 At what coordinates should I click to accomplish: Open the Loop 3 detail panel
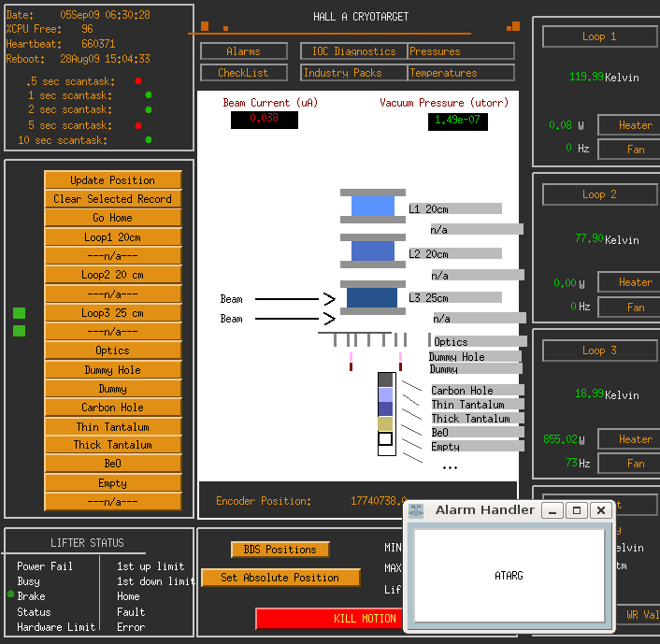[600, 351]
